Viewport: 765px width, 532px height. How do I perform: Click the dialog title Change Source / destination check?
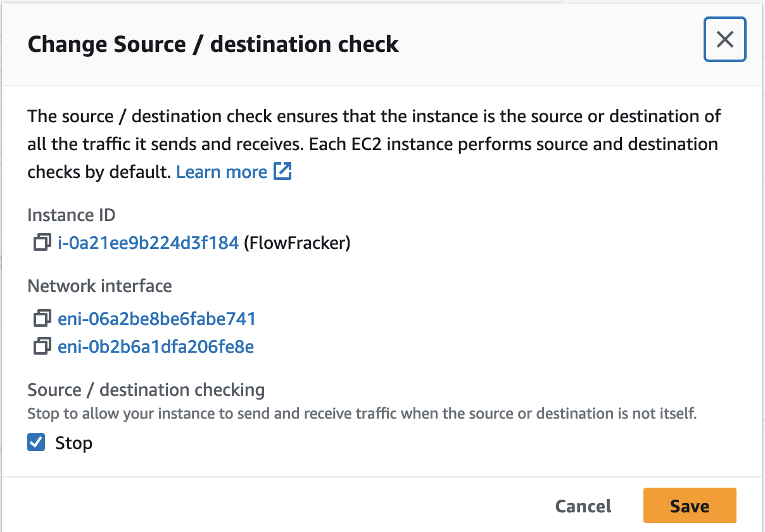coord(213,44)
